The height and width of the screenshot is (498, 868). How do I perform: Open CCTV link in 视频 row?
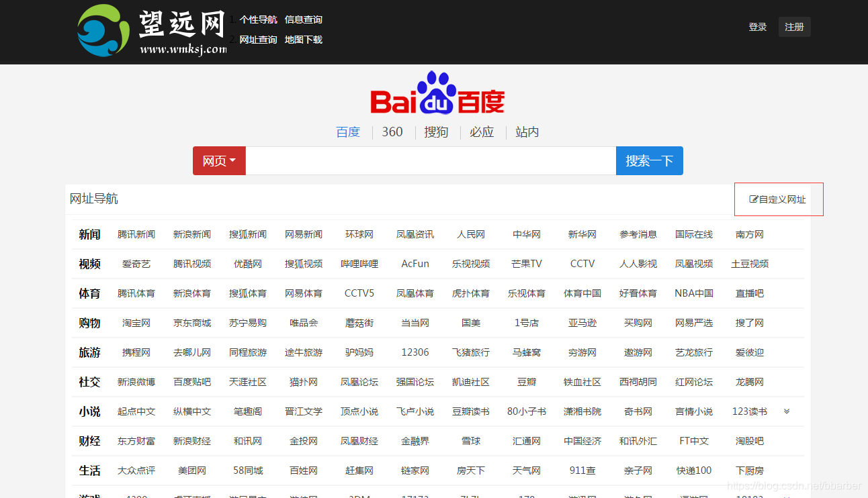[582, 264]
